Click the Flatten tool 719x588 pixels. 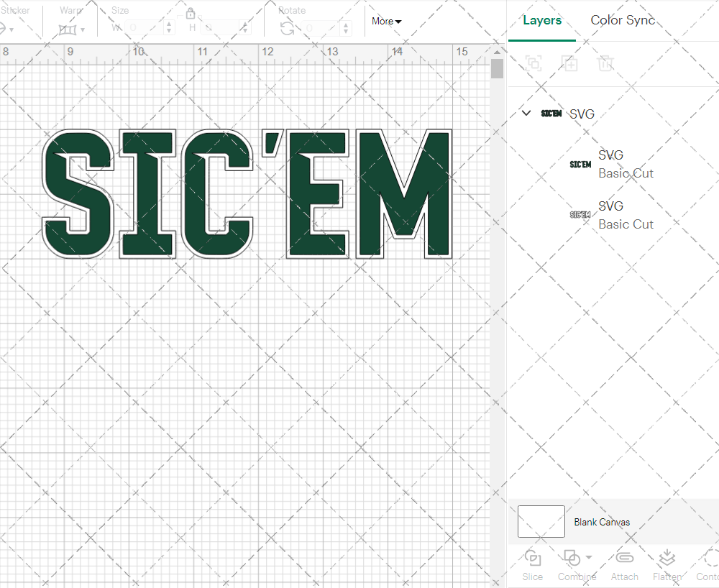[x=667, y=565]
